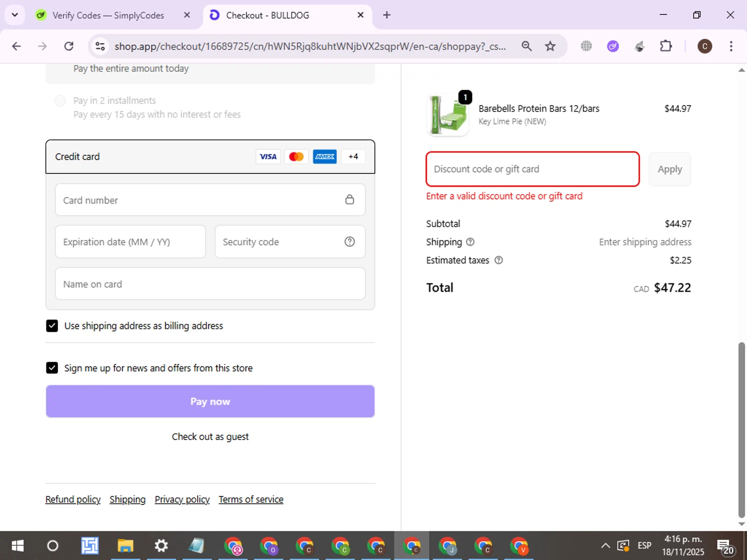This screenshot has width=747, height=560.
Task: Click the lock icon in card number
Action: pos(350,200)
